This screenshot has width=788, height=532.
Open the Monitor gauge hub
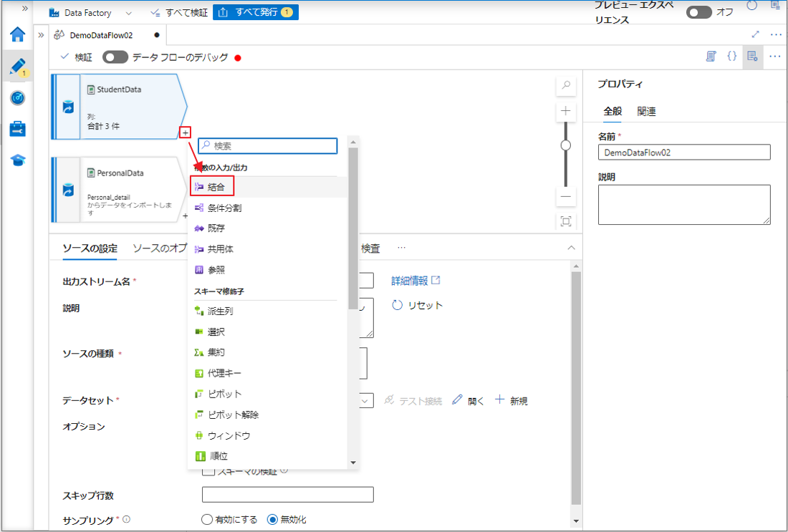pos(18,98)
